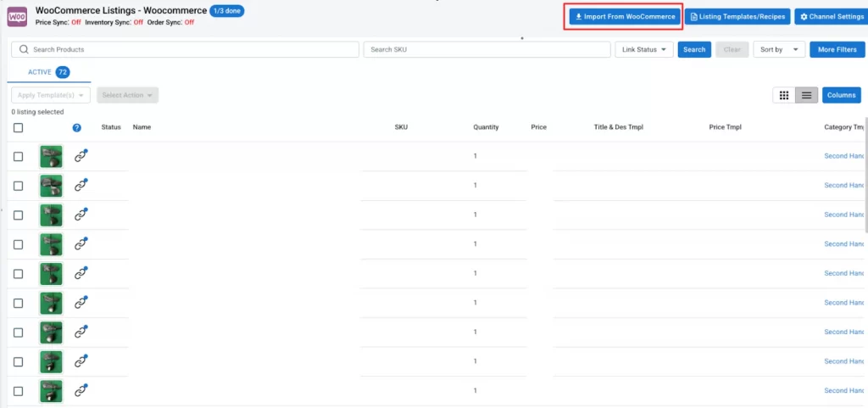This screenshot has width=868, height=408.
Task: Open product thumbnail in first row
Action: coord(51,157)
